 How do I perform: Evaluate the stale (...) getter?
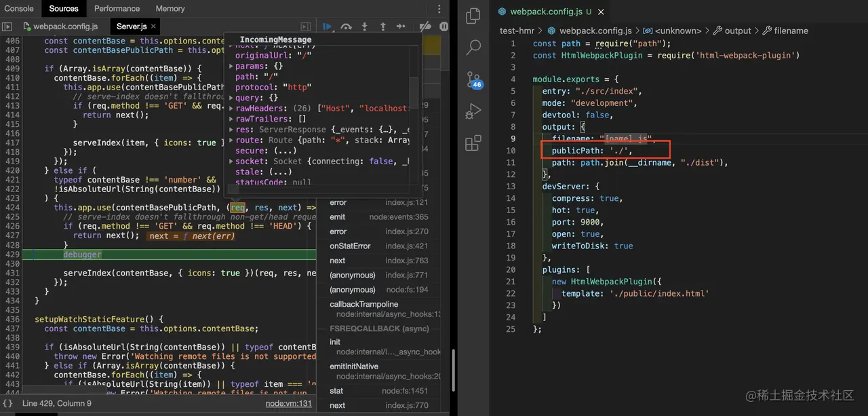pos(279,172)
